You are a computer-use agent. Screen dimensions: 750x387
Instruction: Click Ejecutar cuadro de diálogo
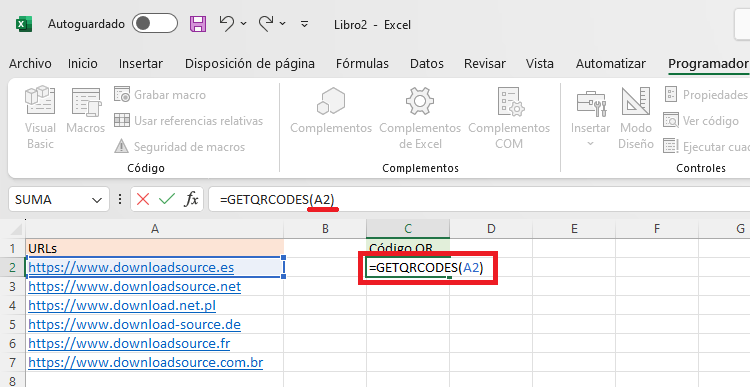click(x=706, y=146)
